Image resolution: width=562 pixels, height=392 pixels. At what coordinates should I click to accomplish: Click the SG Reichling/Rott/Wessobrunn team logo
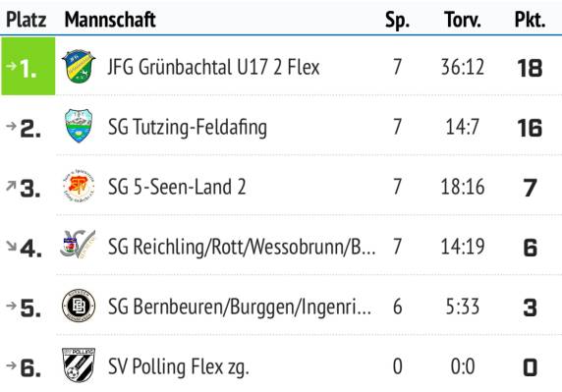pyautogui.click(x=78, y=245)
